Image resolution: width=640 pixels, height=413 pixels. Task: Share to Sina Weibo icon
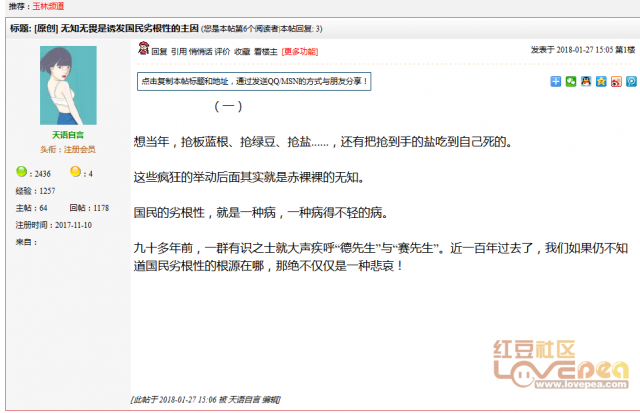pos(616,81)
